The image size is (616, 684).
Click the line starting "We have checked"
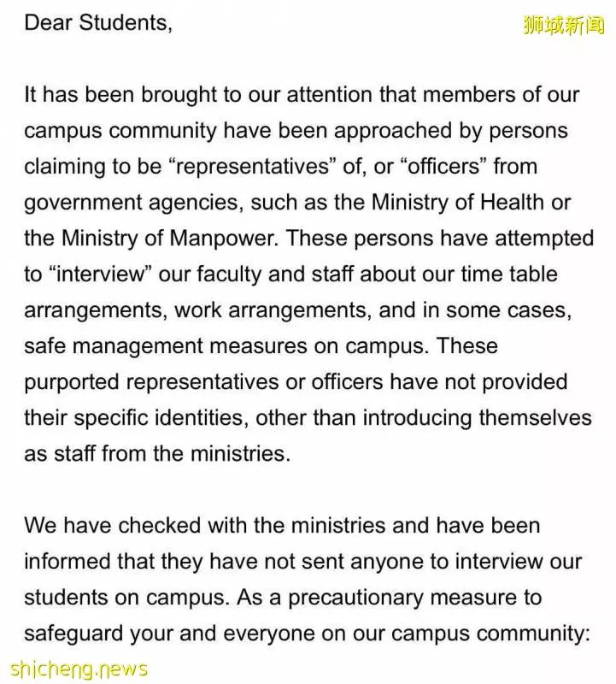282,525
